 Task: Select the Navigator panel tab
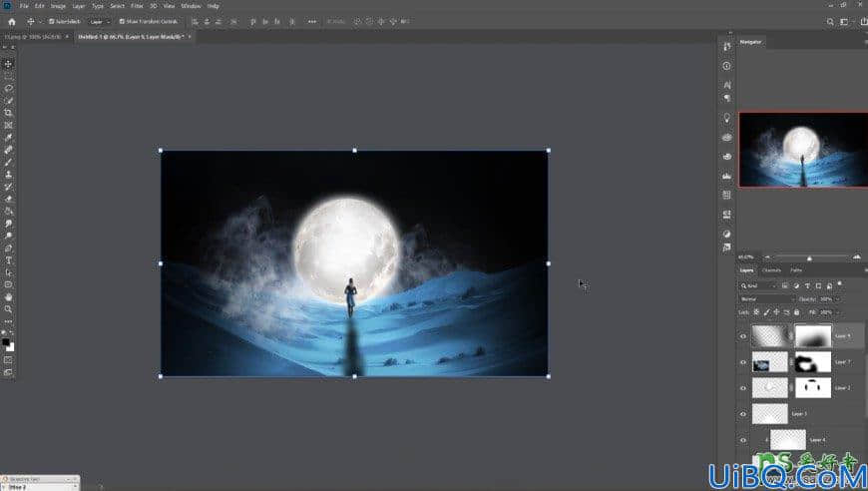750,42
